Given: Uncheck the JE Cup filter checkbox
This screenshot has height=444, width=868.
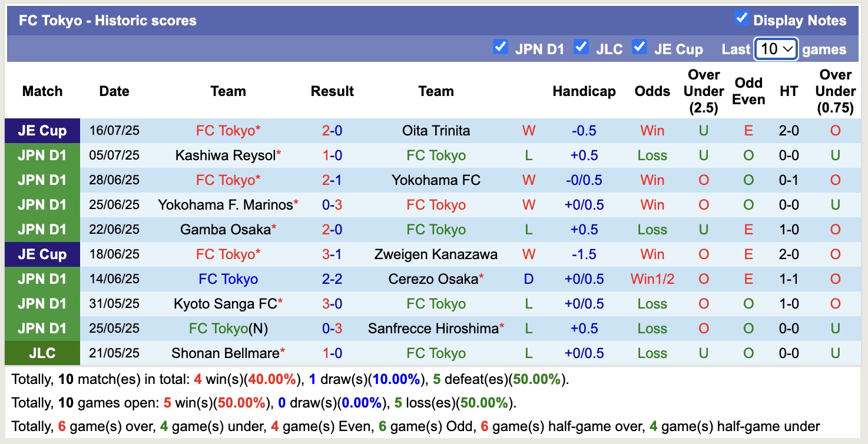Looking at the screenshot, I should (640, 48).
